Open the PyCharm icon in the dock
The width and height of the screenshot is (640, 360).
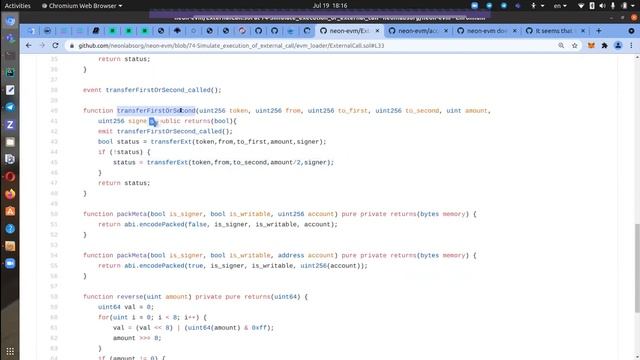click(10, 73)
